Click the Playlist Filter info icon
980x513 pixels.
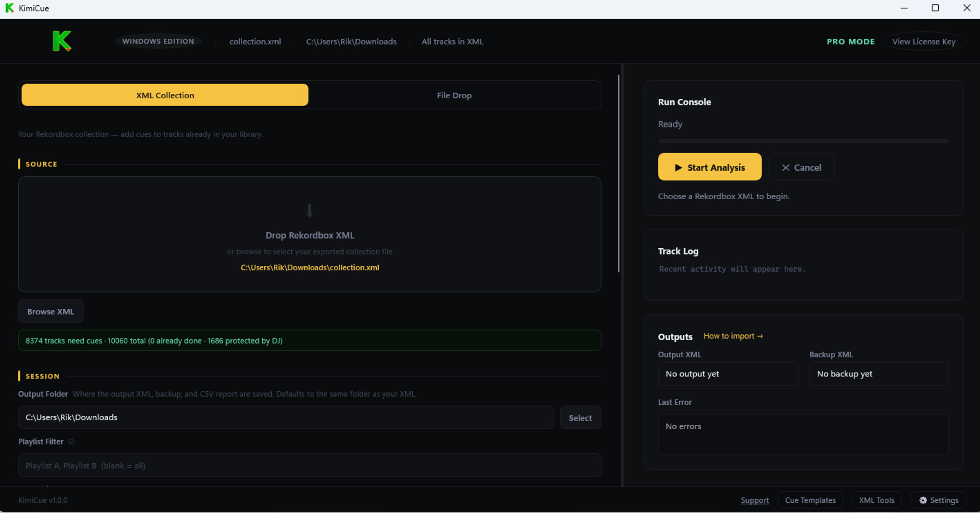(x=71, y=441)
